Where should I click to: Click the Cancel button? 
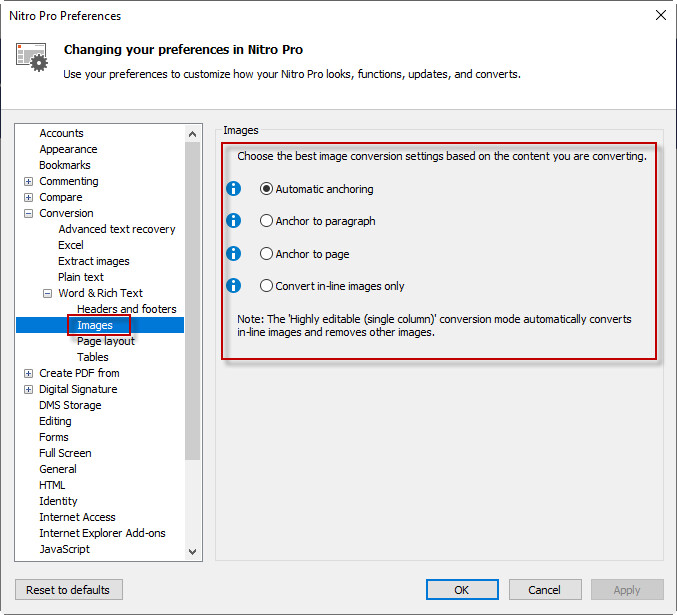pos(544,590)
